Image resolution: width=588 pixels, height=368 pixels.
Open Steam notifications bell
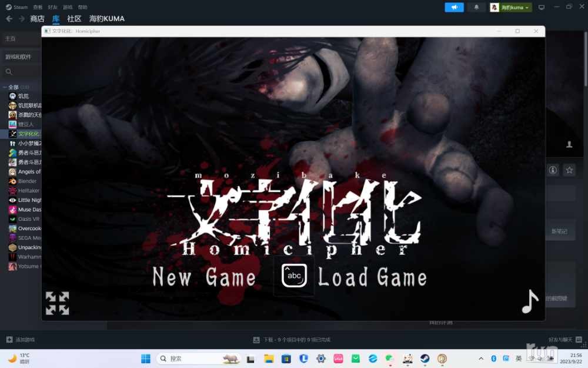point(476,8)
